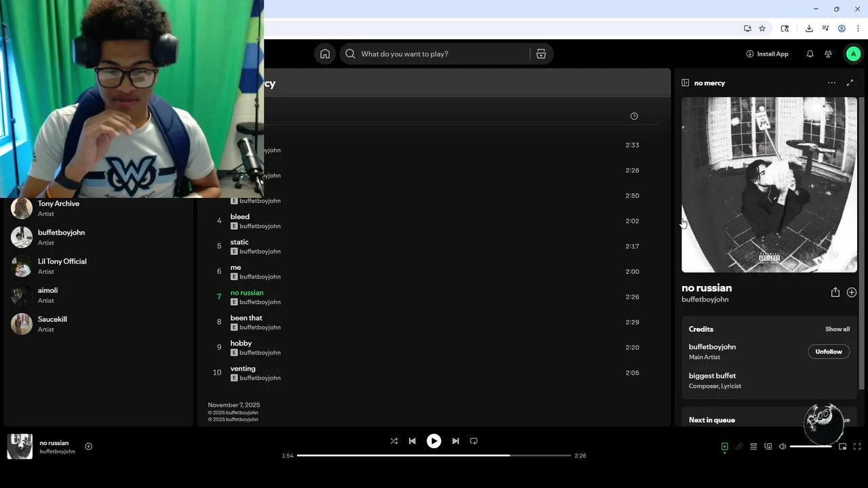Adjust the volume slider
Image resolution: width=868 pixels, height=488 pixels.
point(811,447)
